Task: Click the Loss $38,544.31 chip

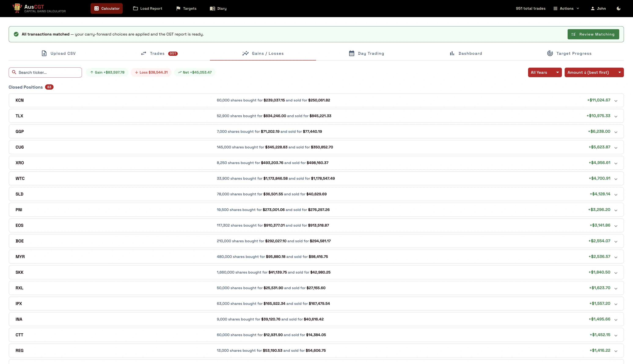Action: click(x=151, y=73)
